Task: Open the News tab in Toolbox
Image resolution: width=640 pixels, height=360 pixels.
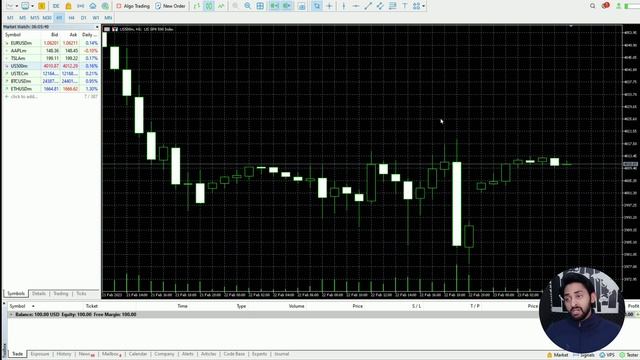Action: click(x=86, y=354)
